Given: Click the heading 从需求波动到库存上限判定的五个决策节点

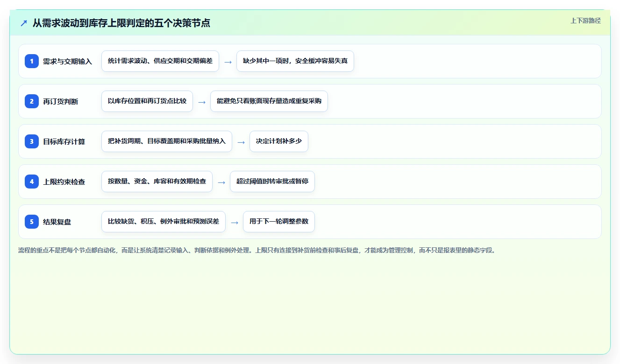Looking at the screenshot, I should 121,23.
